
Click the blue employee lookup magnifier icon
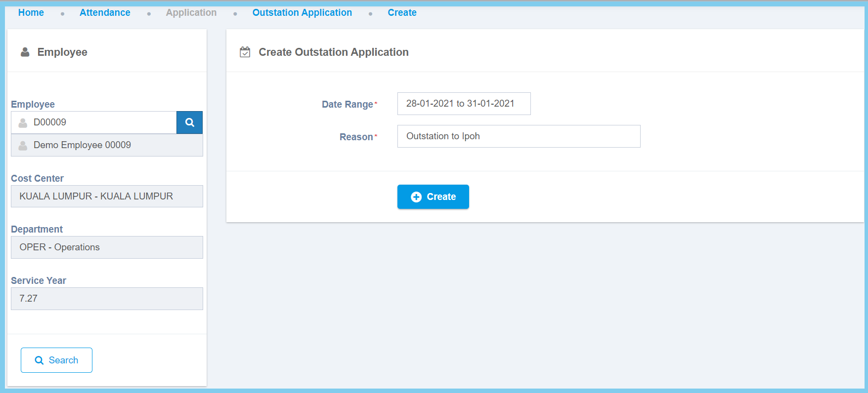click(189, 122)
